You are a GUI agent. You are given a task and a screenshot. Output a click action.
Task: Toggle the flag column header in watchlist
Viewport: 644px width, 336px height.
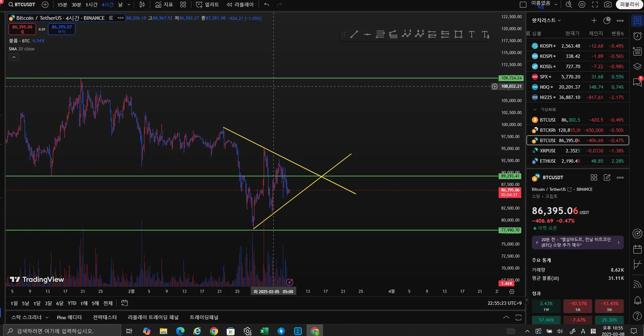tap(528, 33)
